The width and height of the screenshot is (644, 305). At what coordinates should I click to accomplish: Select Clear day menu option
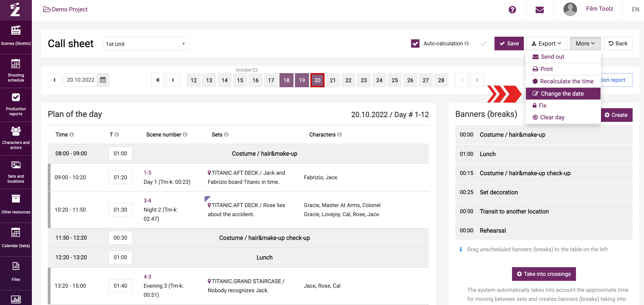coord(563,117)
